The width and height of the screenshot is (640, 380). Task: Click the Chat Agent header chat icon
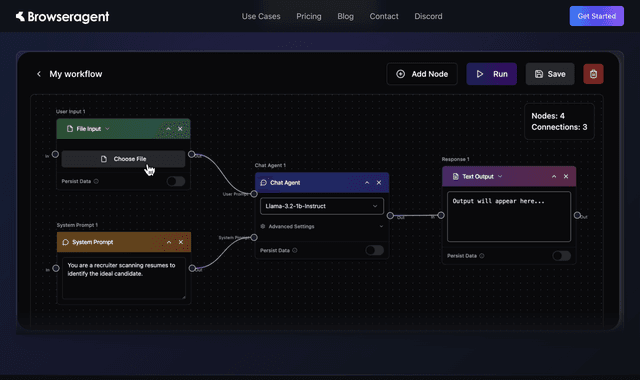click(x=264, y=182)
